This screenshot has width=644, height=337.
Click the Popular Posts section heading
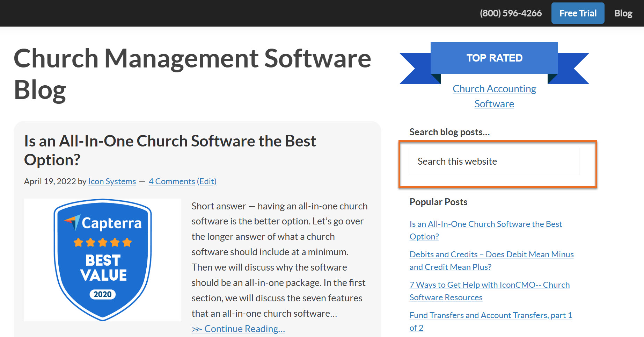click(x=438, y=202)
